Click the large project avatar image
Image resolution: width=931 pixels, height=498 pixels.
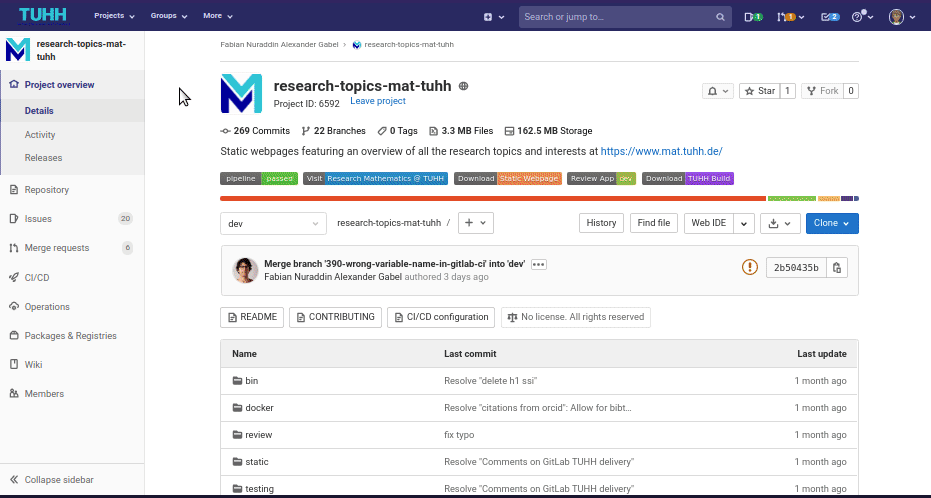[241, 93]
